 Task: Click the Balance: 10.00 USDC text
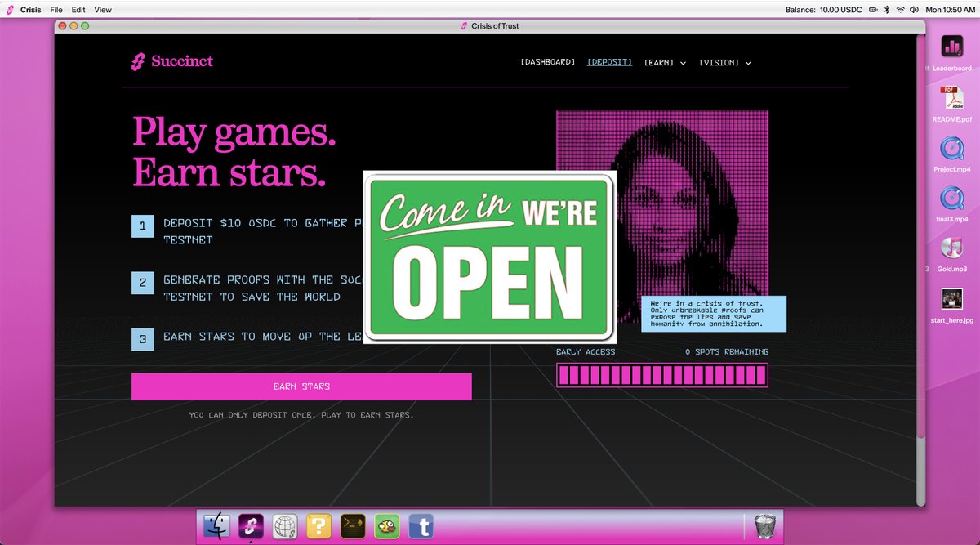pos(823,9)
